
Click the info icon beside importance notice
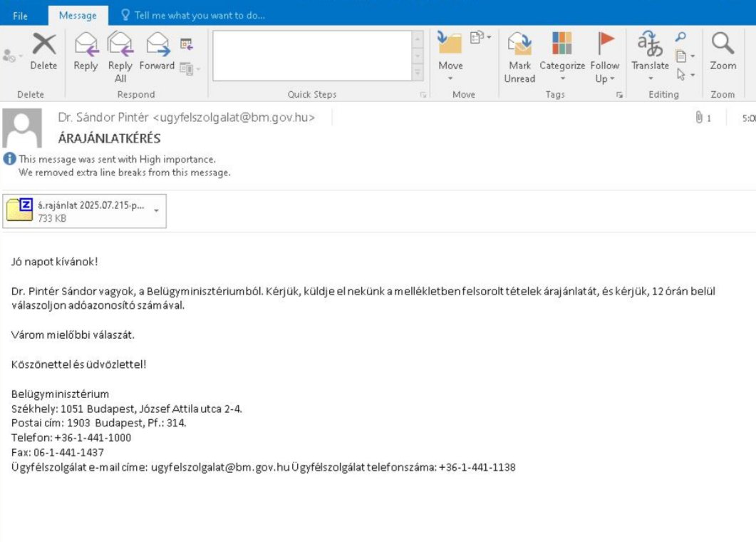10,159
